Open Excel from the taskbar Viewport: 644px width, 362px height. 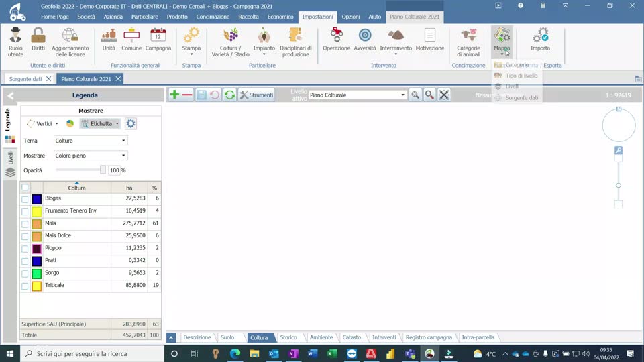(332, 353)
